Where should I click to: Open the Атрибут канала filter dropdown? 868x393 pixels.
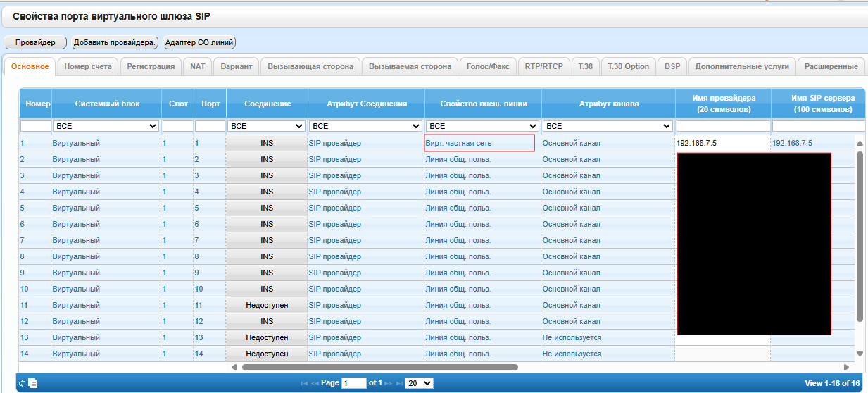(x=608, y=126)
